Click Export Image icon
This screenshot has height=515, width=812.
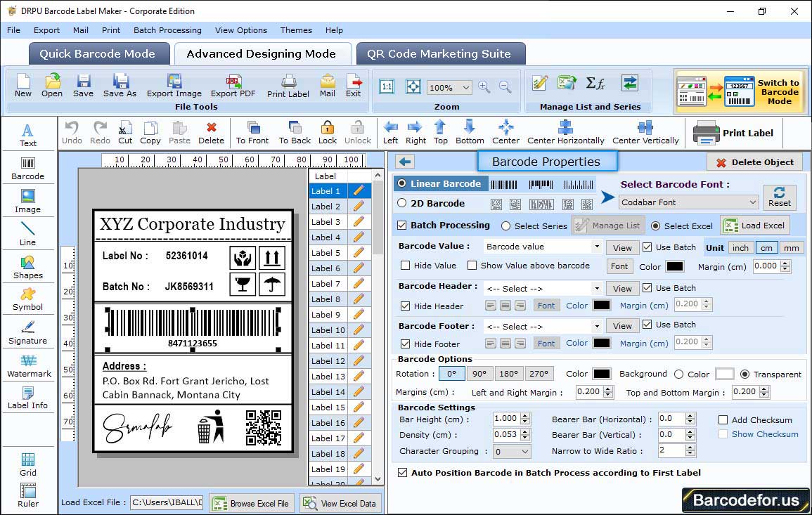coord(174,86)
